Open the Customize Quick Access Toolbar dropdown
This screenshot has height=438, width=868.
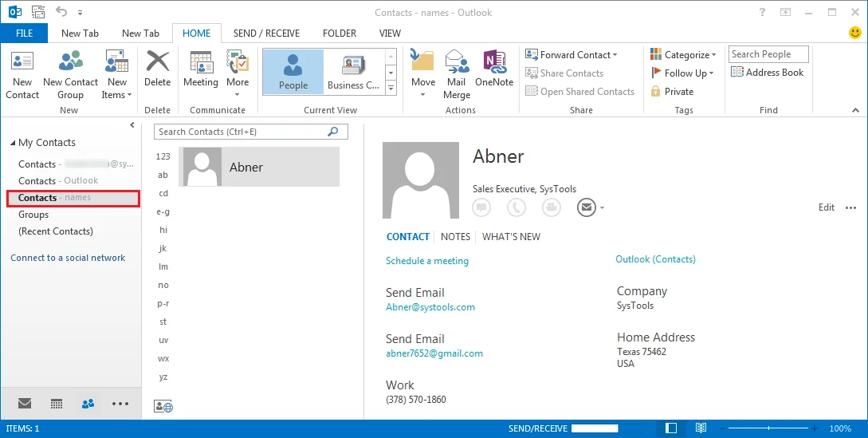click(x=81, y=12)
